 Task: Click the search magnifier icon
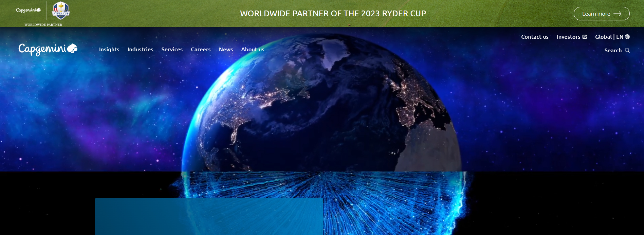pos(627,50)
